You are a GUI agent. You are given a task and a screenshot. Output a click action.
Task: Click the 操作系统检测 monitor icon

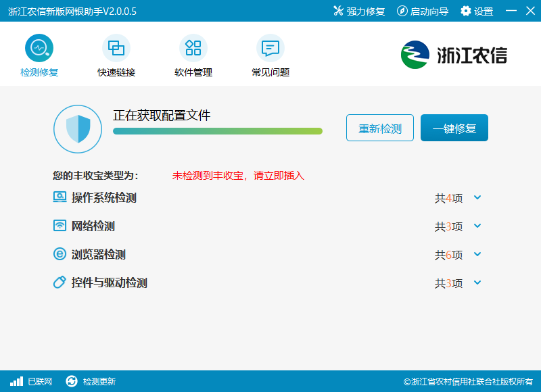pos(60,197)
